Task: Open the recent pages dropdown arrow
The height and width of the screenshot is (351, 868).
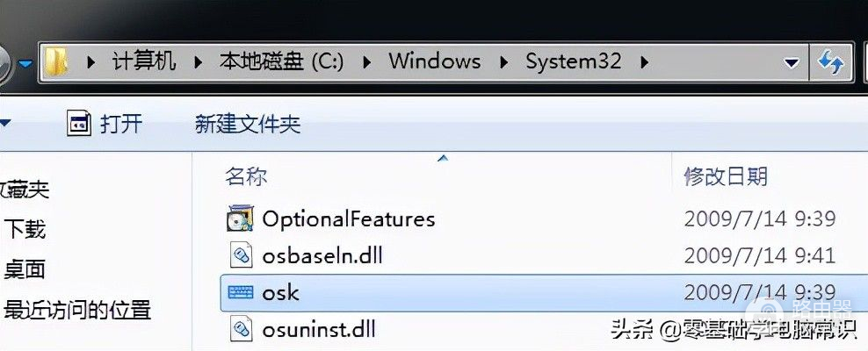Action: [25, 62]
